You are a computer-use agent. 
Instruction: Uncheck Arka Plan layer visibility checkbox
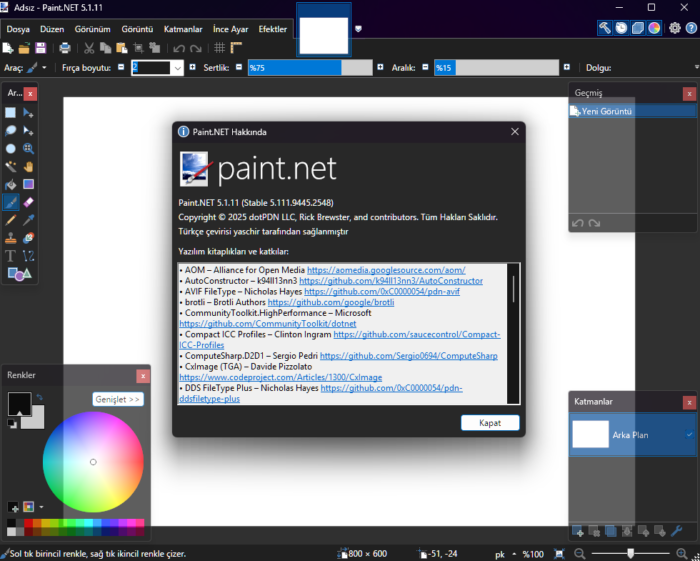[690, 434]
